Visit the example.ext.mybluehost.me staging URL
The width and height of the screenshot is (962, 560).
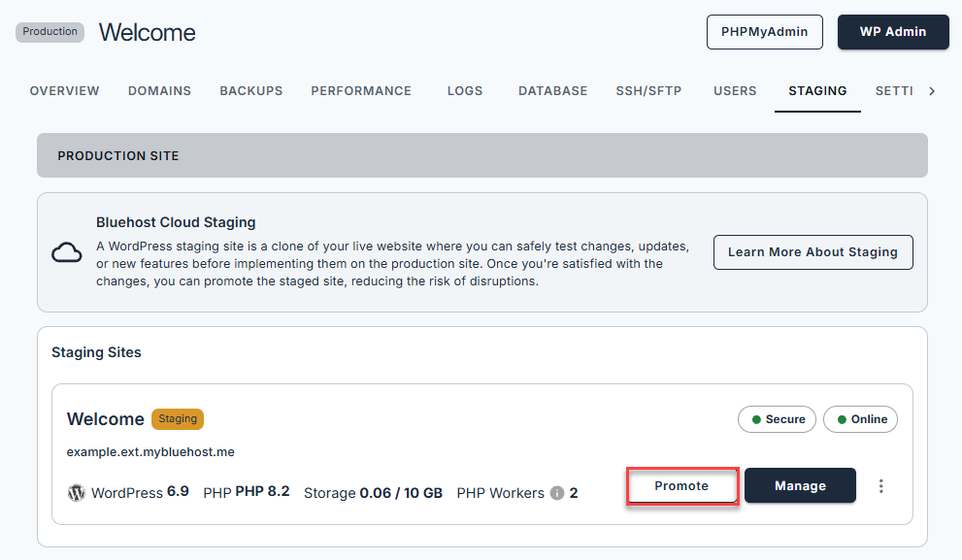pyautogui.click(x=150, y=451)
